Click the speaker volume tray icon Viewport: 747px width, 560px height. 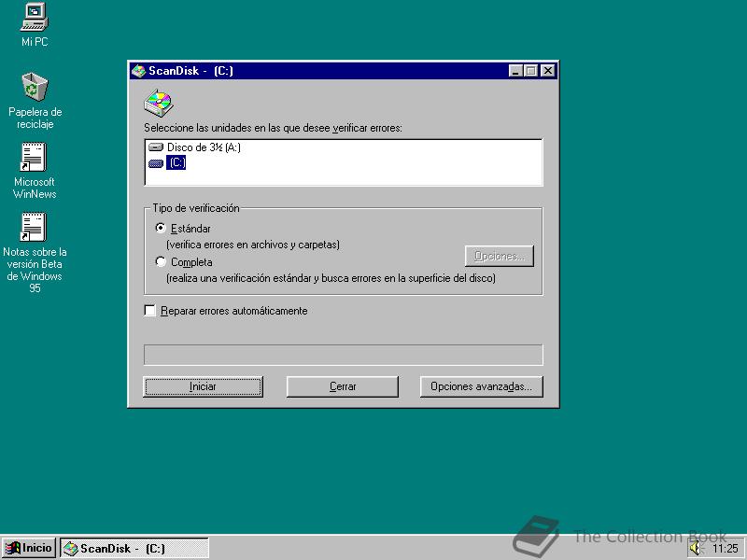click(x=697, y=548)
